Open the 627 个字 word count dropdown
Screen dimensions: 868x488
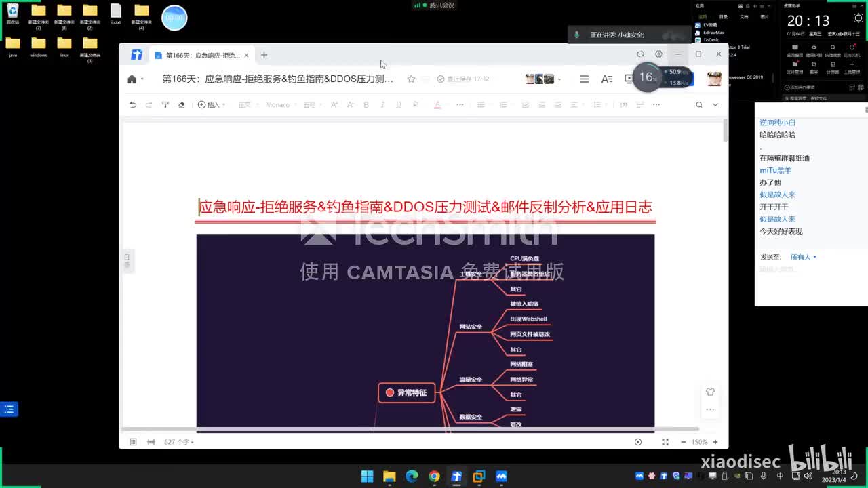pyautogui.click(x=179, y=442)
